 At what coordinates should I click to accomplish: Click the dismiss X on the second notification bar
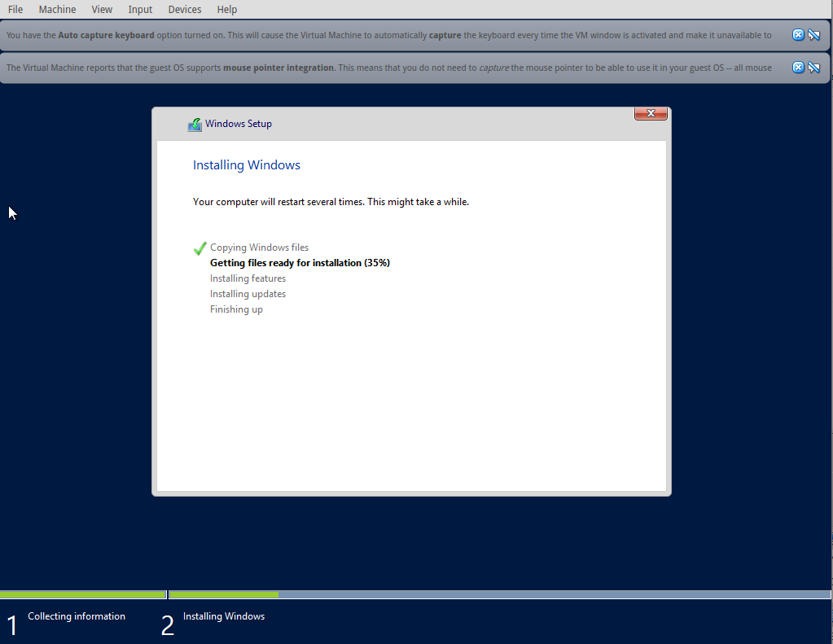798,67
